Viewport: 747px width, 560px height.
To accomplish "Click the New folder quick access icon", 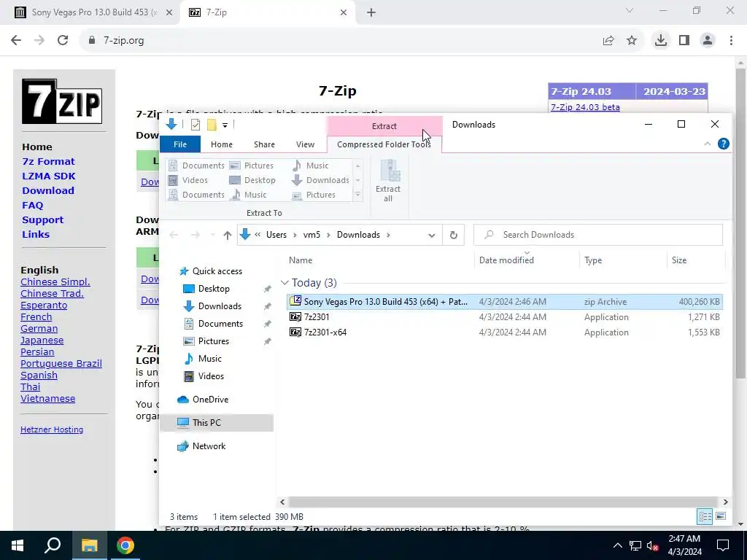I will [x=212, y=125].
